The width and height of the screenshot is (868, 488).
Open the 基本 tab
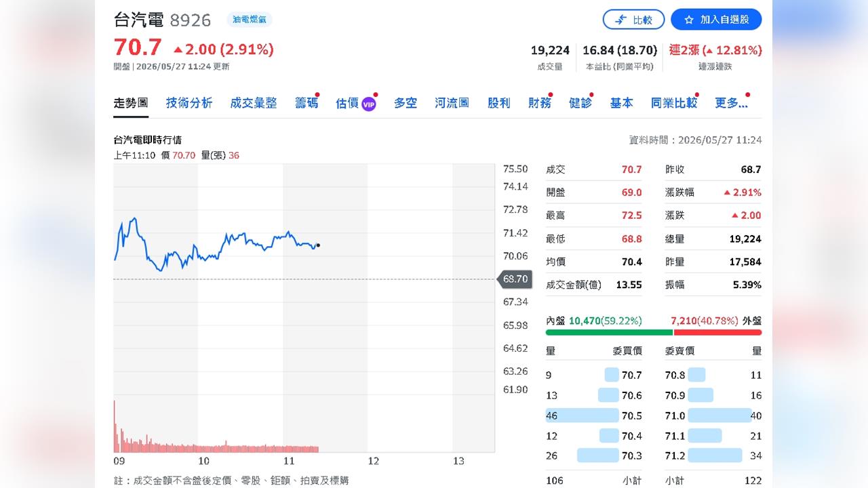click(621, 103)
